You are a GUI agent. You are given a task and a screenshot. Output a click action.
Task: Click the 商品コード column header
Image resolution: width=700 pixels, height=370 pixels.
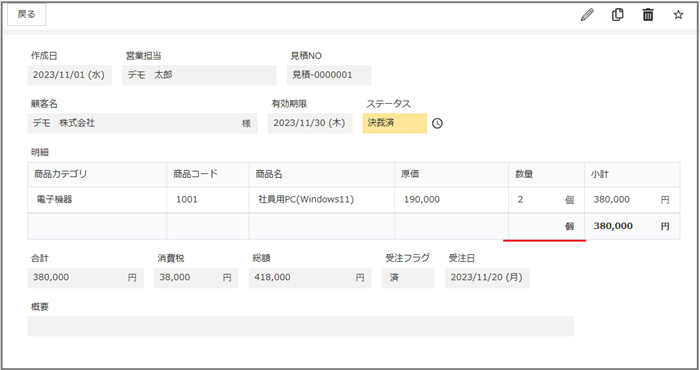[x=208, y=175]
